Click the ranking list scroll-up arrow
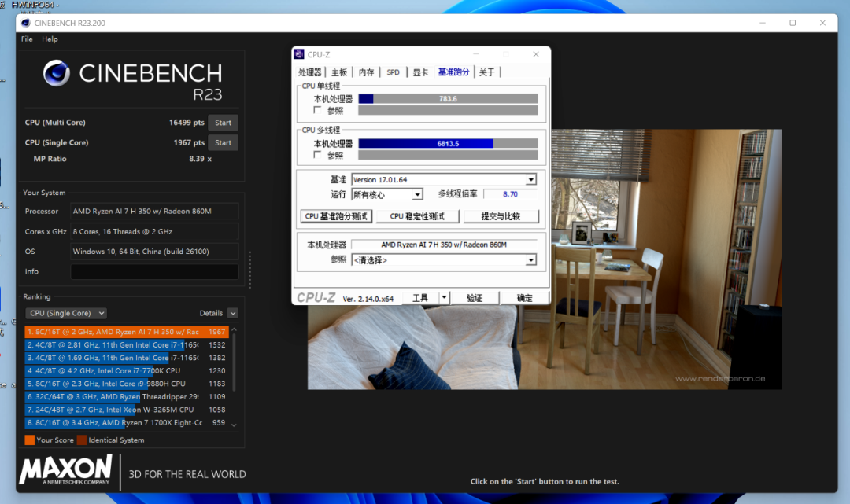 [x=235, y=329]
